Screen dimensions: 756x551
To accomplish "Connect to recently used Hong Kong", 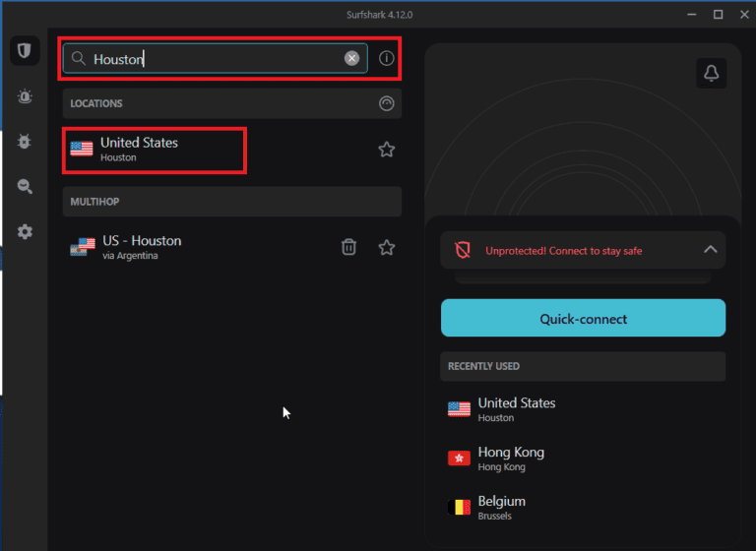I will pyautogui.click(x=510, y=459).
